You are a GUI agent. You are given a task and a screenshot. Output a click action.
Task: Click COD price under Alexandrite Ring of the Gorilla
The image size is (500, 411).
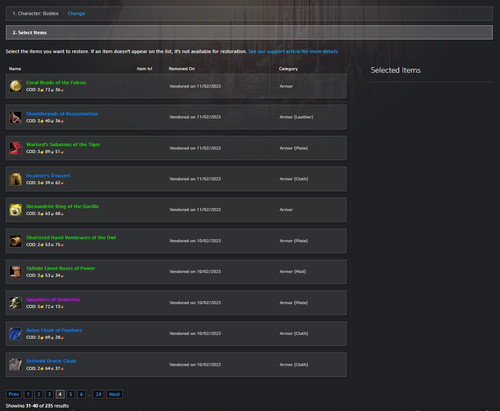[45, 214]
